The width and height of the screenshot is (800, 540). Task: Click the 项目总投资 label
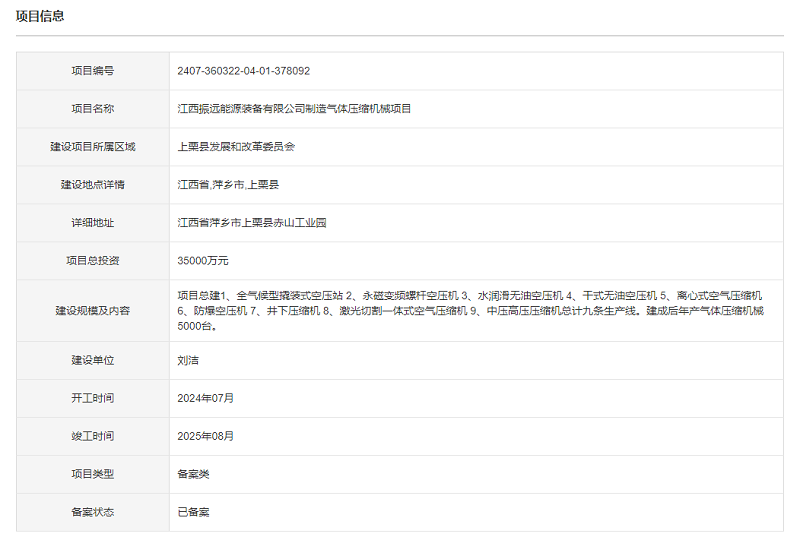tap(93, 261)
